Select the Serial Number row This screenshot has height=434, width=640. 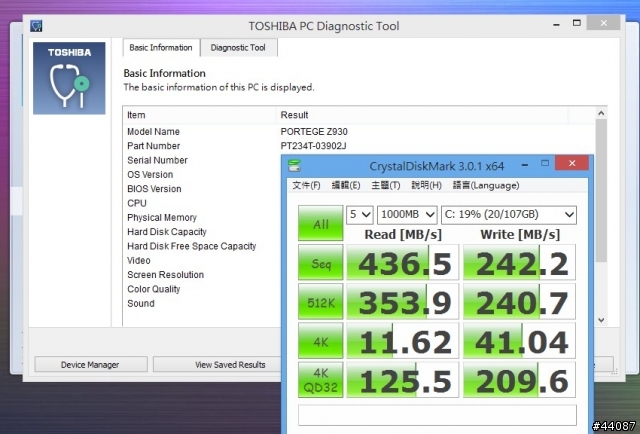[202, 160]
